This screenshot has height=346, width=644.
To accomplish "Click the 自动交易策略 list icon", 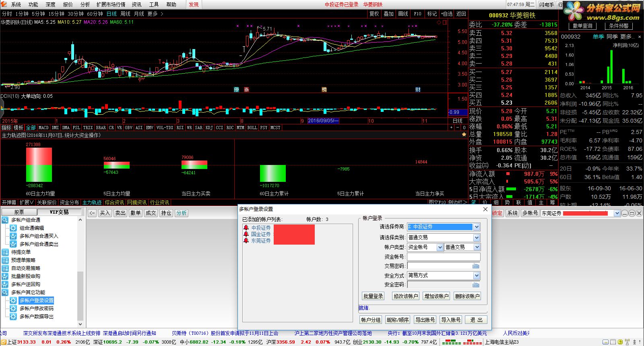I will pos(5,268).
